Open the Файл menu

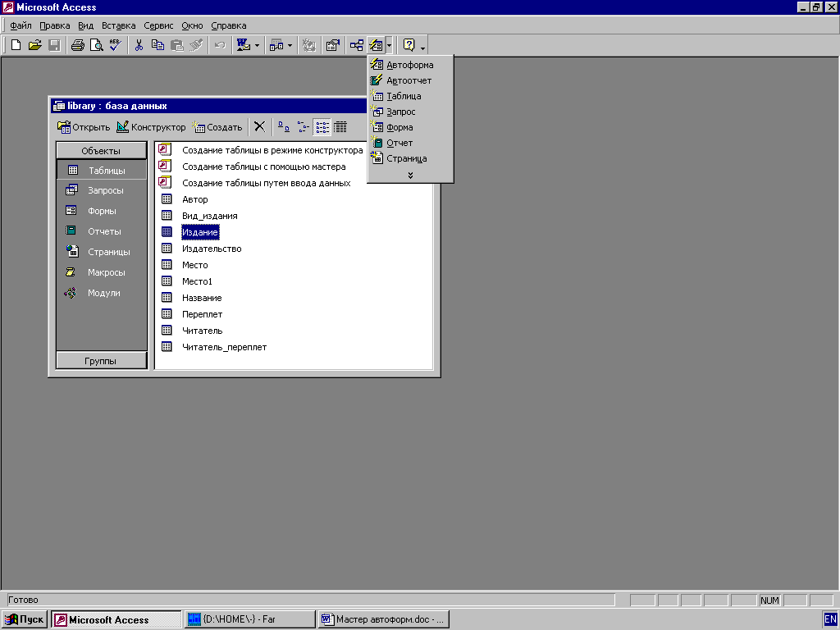click(x=21, y=25)
